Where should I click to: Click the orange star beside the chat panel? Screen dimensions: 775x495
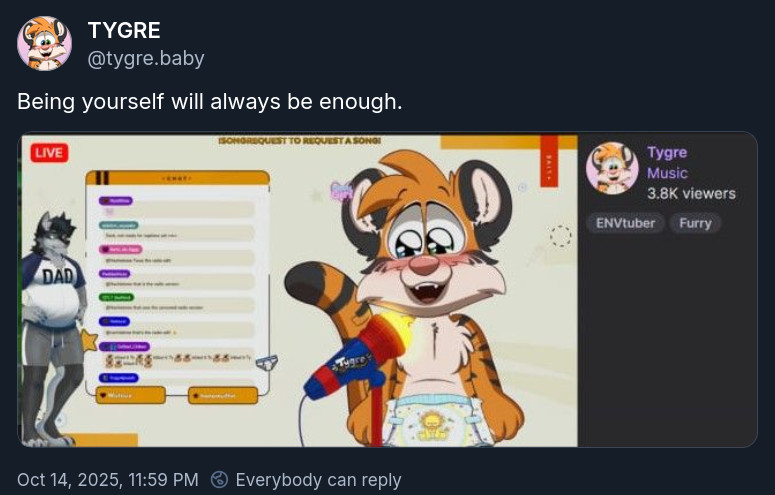point(87,341)
